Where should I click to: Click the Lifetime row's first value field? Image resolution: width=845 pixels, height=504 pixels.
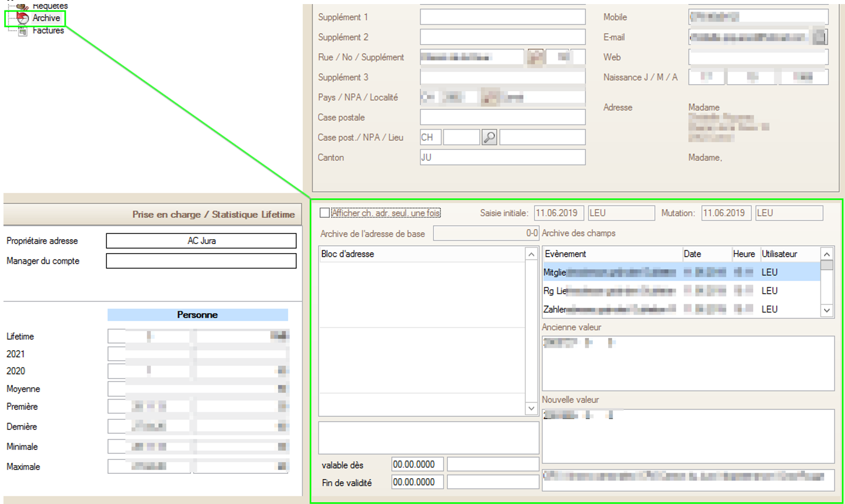coord(149,336)
